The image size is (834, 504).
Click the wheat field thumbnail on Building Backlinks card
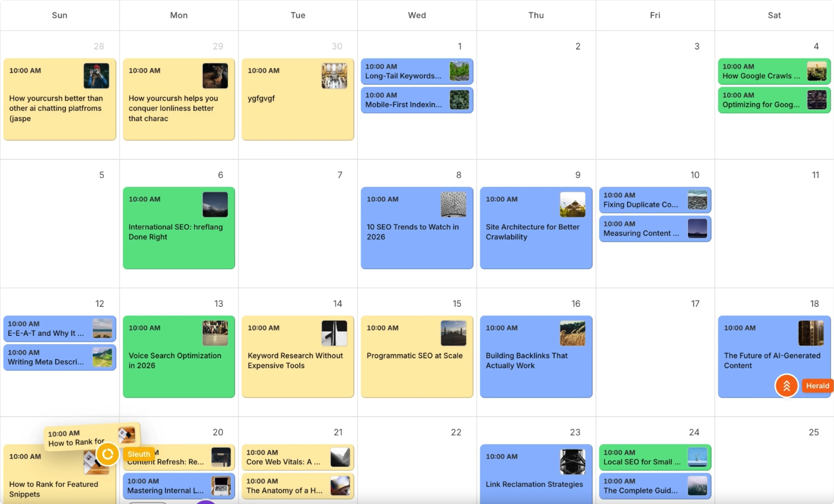[573, 333]
